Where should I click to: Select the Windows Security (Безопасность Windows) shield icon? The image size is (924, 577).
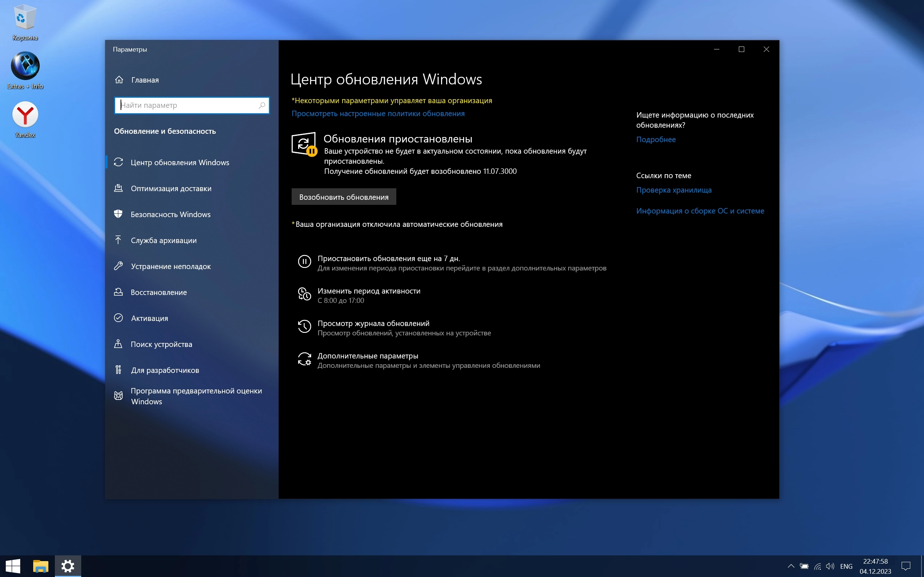pos(118,214)
